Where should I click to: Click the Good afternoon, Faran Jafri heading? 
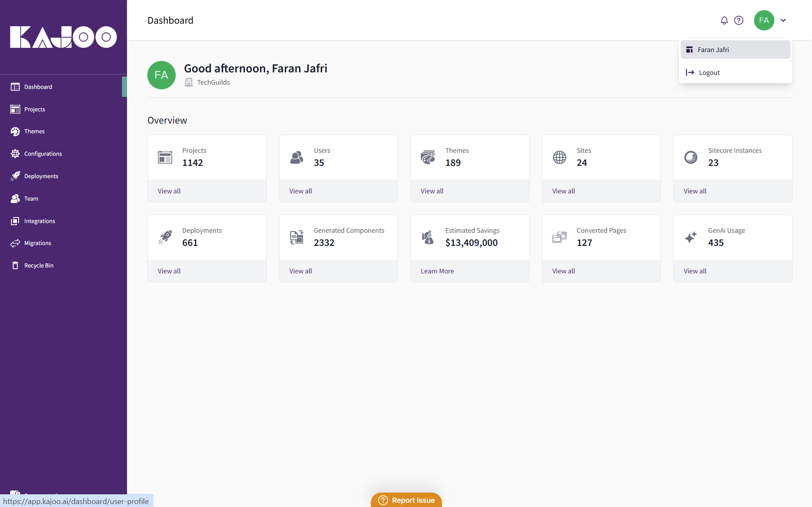[255, 69]
